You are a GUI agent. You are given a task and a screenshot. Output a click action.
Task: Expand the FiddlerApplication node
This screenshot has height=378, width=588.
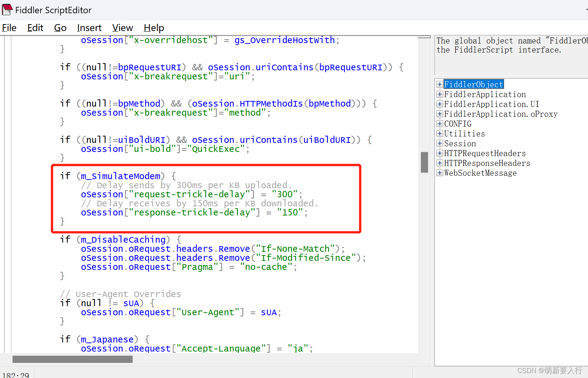click(x=439, y=94)
